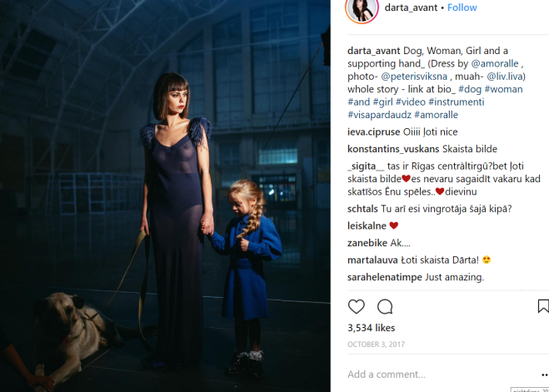Focus the Add a comment field
This screenshot has width=549, height=392.
(442, 375)
